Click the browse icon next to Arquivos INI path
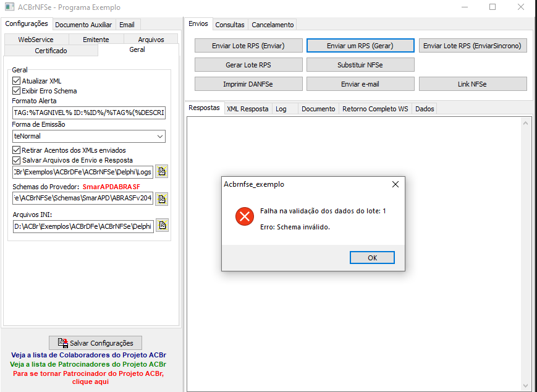537x392 pixels. [162, 226]
